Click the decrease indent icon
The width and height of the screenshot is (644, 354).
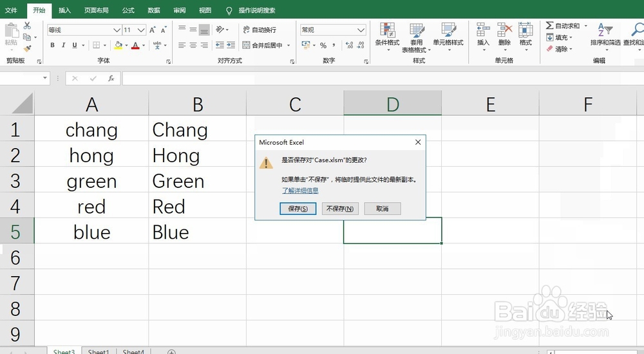point(220,45)
